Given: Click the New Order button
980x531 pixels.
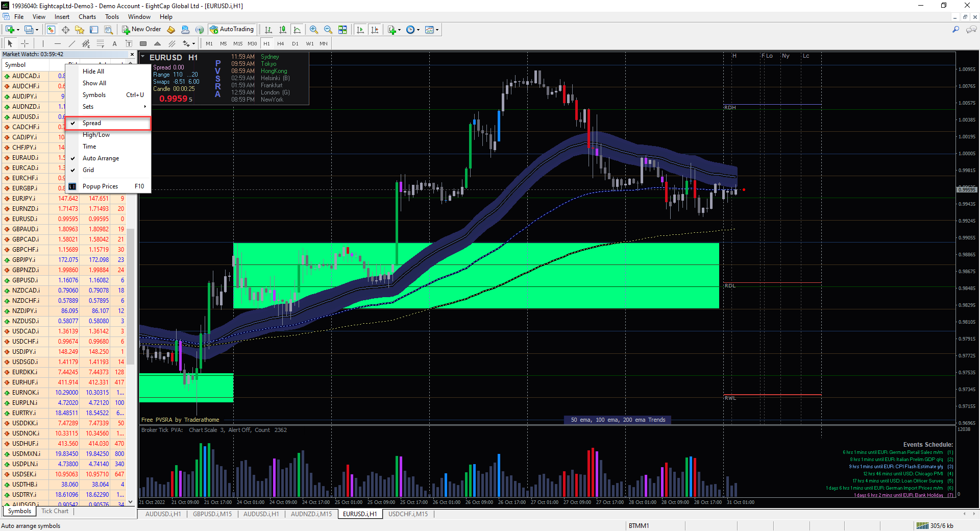Looking at the screenshot, I should (x=141, y=30).
